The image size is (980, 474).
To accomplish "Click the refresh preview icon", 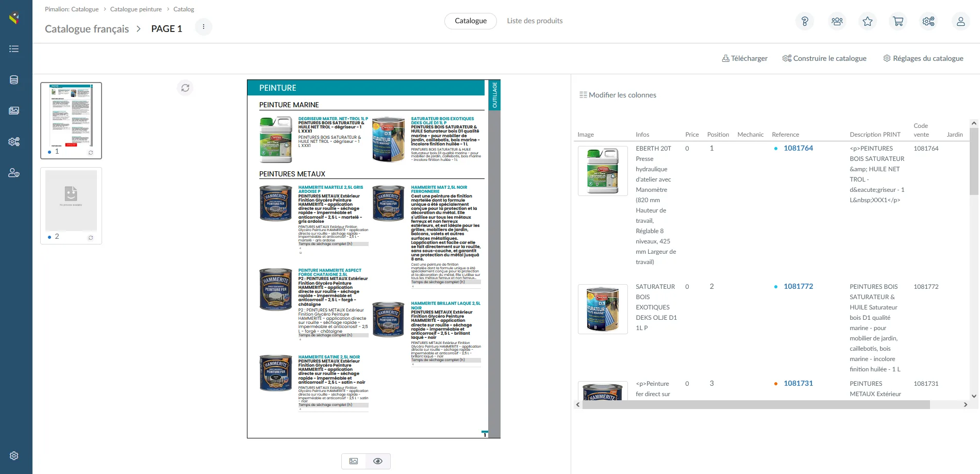I will pos(185,88).
